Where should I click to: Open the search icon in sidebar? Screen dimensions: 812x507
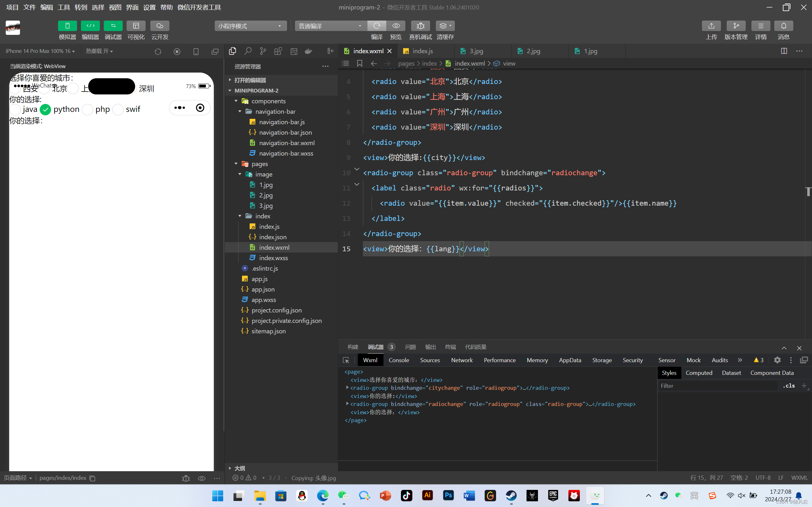click(248, 51)
